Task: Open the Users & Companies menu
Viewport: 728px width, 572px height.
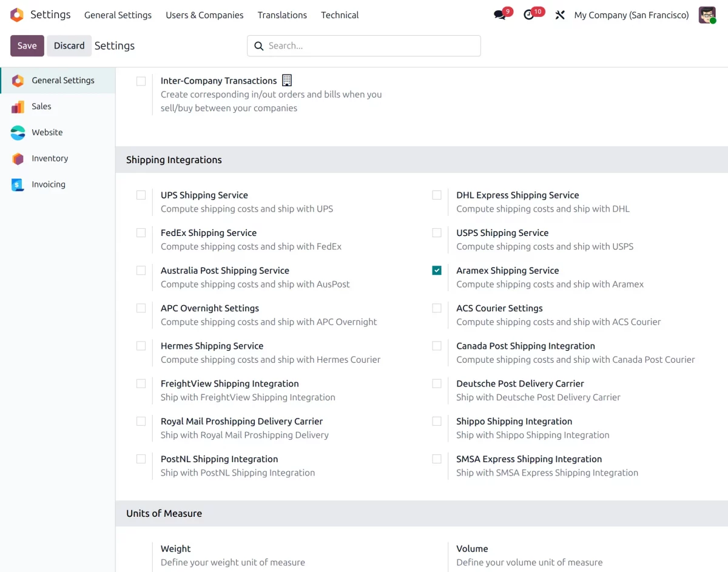Action: coord(204,15)
